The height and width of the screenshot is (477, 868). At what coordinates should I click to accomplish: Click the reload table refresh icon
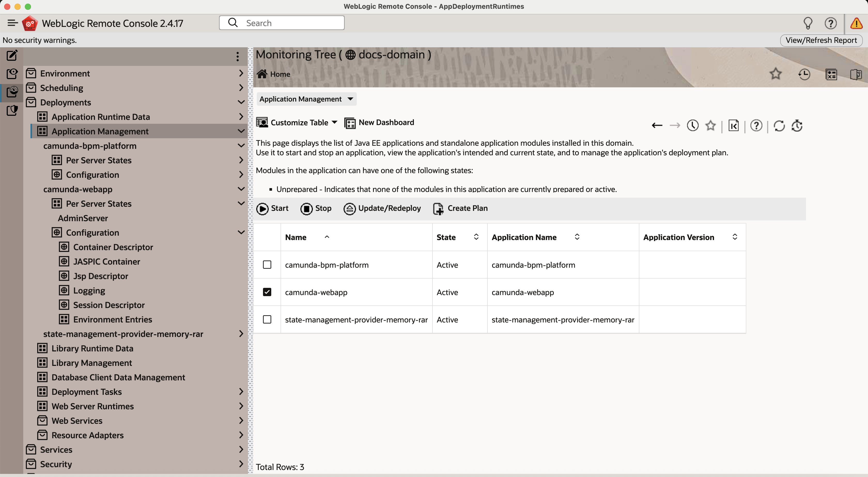click(779, 125)
